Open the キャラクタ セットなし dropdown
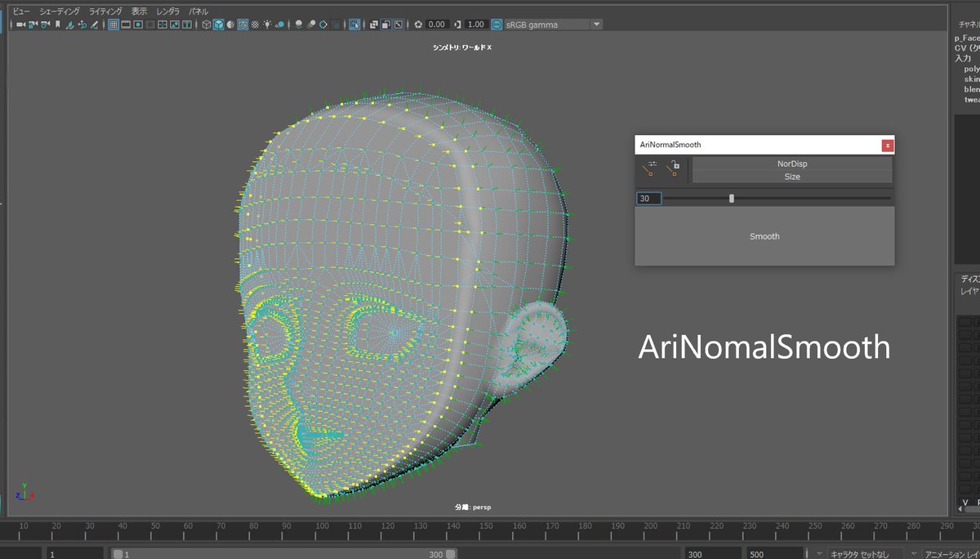This screenshot has width=980, height=559. (x=866, y=553)
